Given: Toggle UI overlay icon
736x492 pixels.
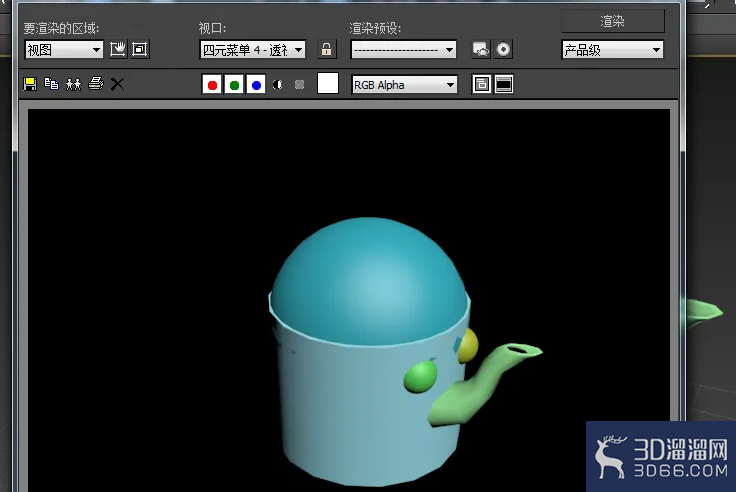Looking at the screenshot, I should (x=482, y=85).
